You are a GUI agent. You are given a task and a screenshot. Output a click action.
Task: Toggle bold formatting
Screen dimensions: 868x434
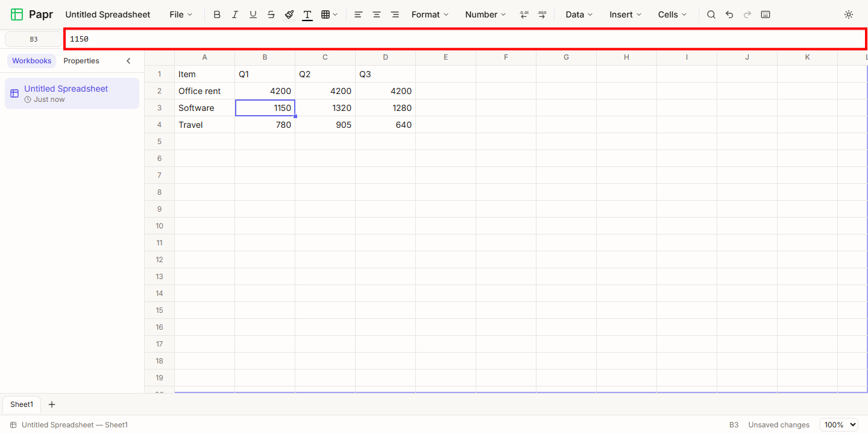[217, 14]
